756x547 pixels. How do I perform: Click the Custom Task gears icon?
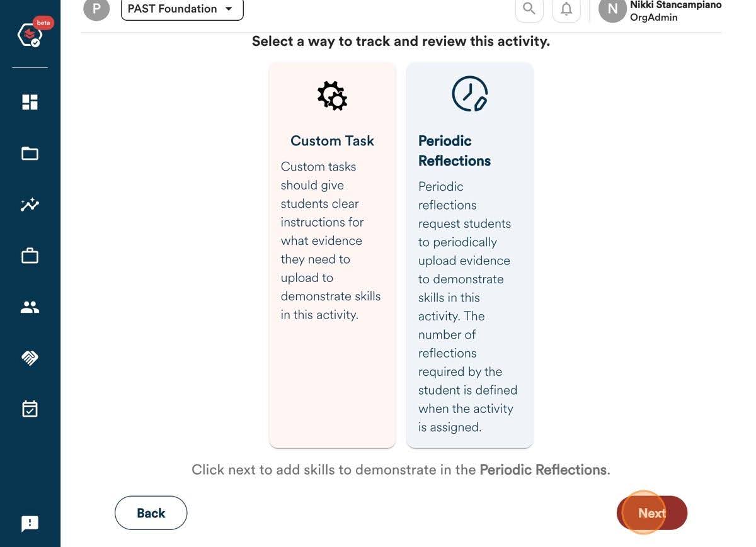pos(333,96)
